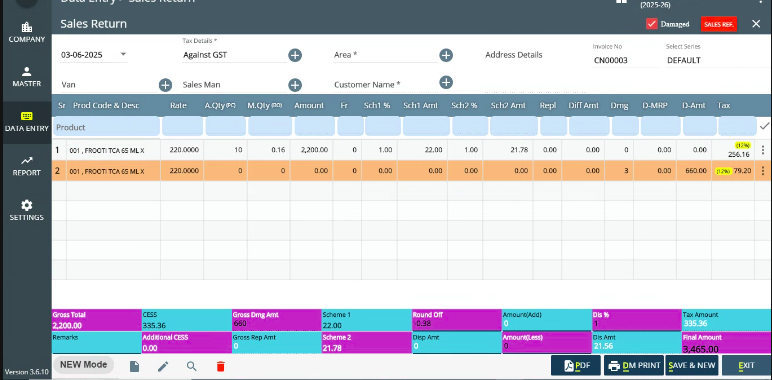Click the Product input field
This screenshot has height=380, width=772.
(x=106, y=127)
